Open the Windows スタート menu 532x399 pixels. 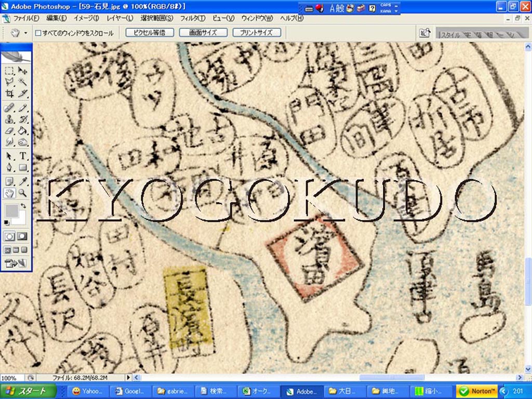[x=28, y=391]
